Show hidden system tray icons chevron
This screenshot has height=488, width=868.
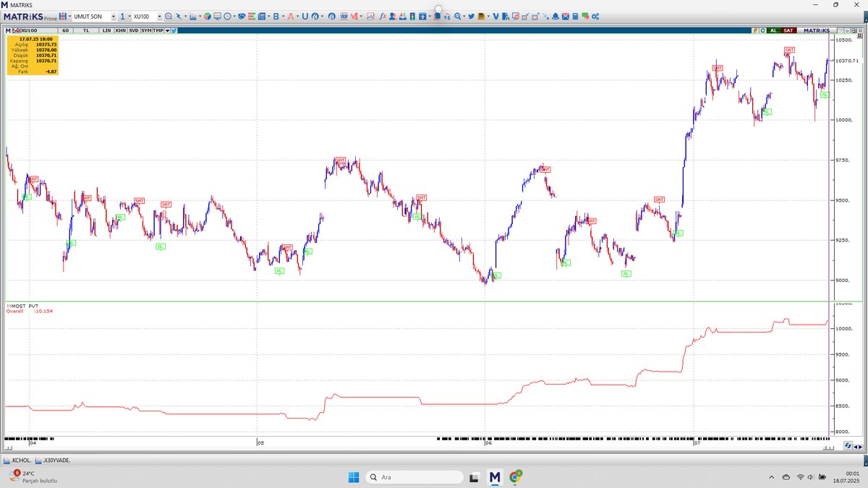773,478
